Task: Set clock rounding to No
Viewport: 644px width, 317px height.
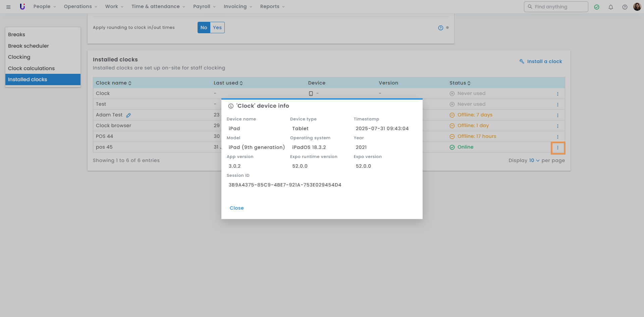Action: click(x=204, y=28)
